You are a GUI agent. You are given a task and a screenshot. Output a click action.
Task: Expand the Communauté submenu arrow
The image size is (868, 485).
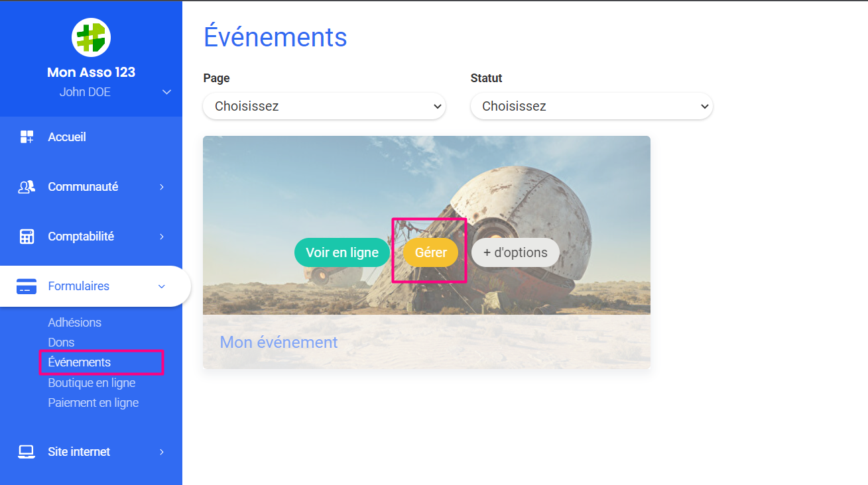point(161,187)
